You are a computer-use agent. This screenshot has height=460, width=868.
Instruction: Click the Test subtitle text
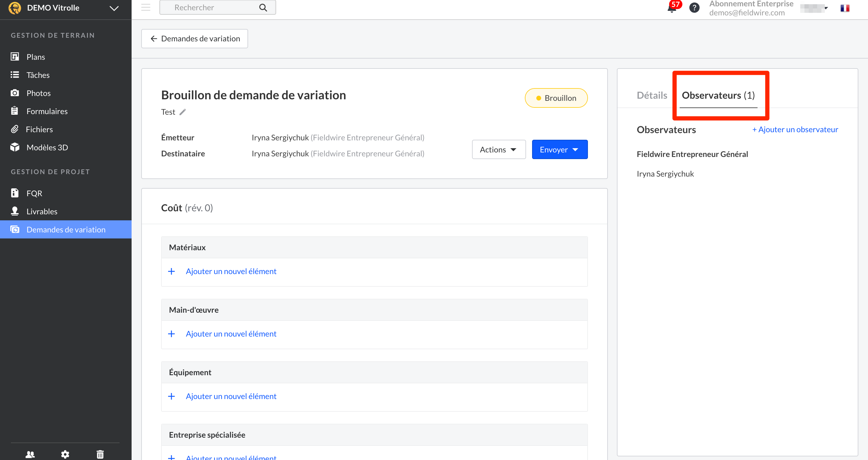click(x=168, y=112)
